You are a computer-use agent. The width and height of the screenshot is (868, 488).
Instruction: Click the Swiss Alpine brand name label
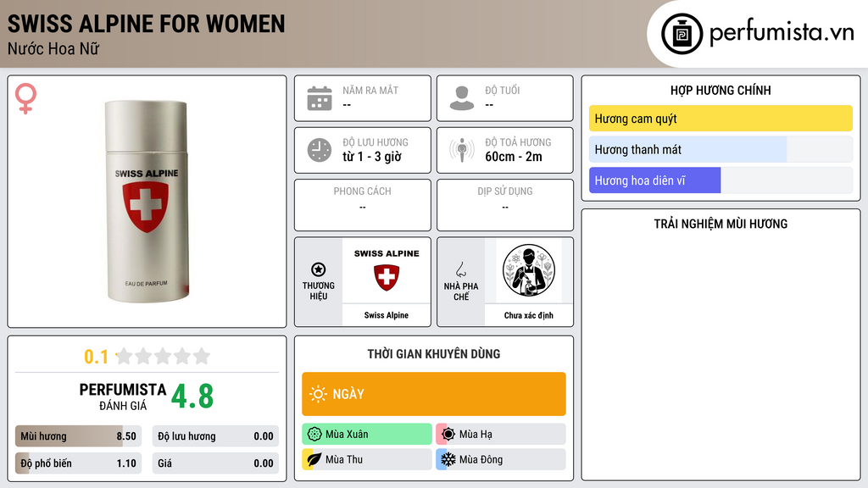tap(387, 315)
